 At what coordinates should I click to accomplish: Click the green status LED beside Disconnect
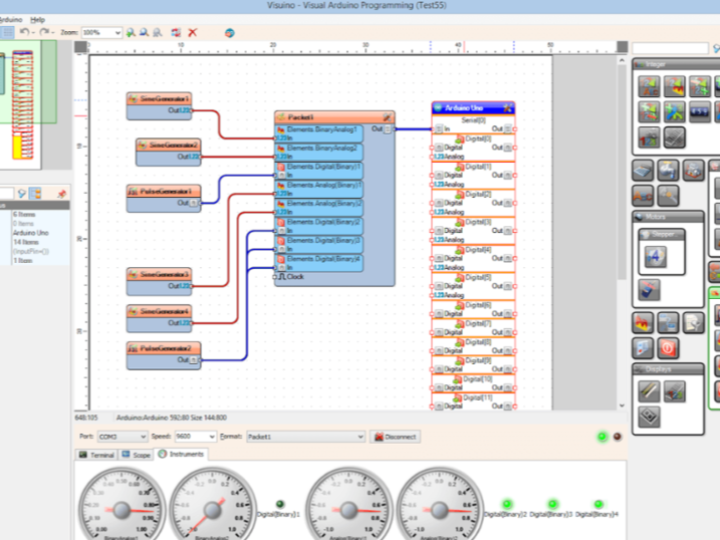pyautogui.click(x=601, y=437)
